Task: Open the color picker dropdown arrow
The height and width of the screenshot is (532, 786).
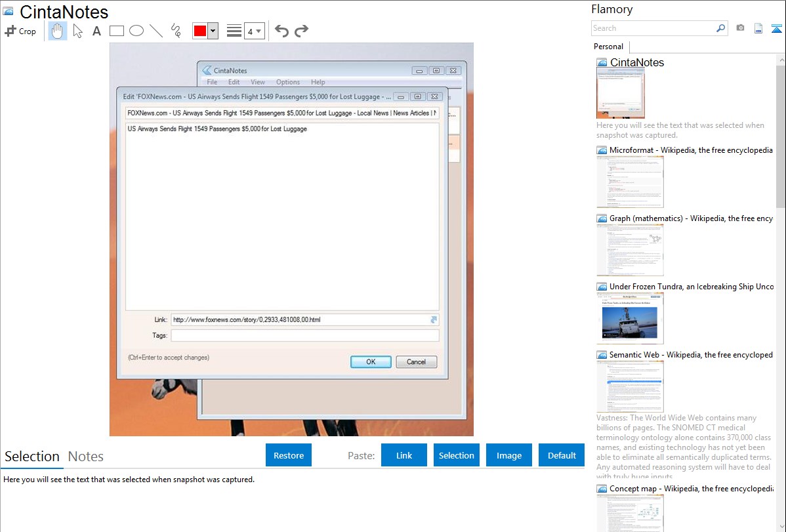Action: point(213,31)
